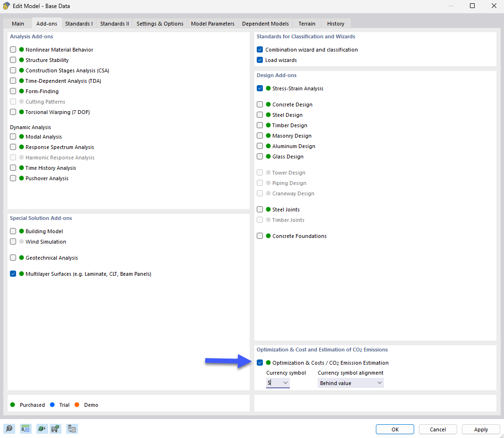504x438 pixels.
Task: Switch to Dependent Models tab
Action: click(265, 24)
